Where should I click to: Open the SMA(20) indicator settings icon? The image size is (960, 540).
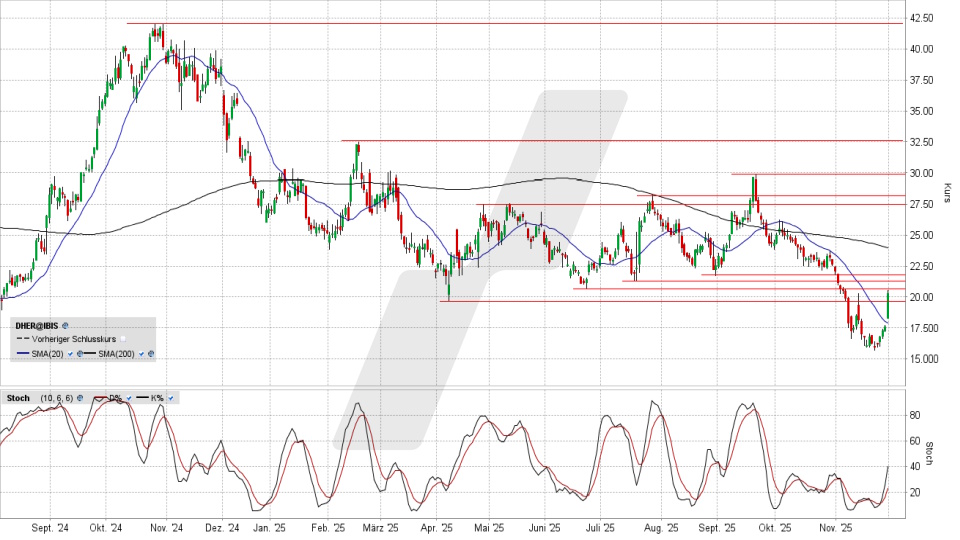pos(78,354)
